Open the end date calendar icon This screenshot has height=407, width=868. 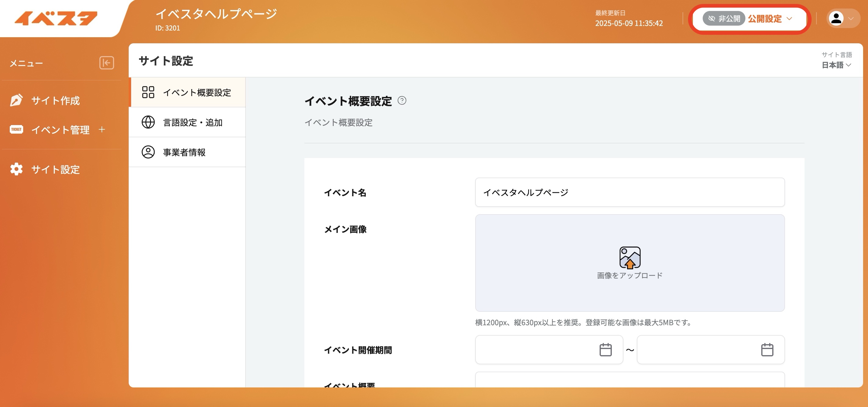tap(767, 350)
